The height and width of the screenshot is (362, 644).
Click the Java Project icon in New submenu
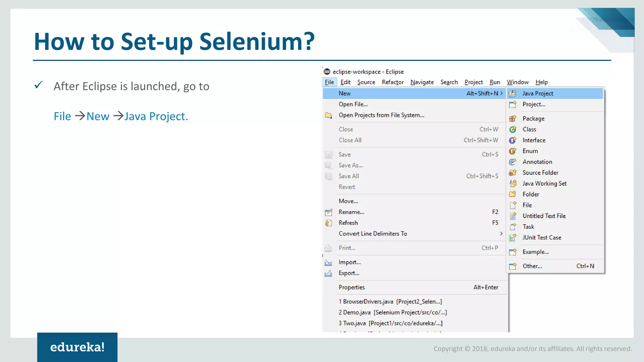pyautogui.click(x=513, y=93)
